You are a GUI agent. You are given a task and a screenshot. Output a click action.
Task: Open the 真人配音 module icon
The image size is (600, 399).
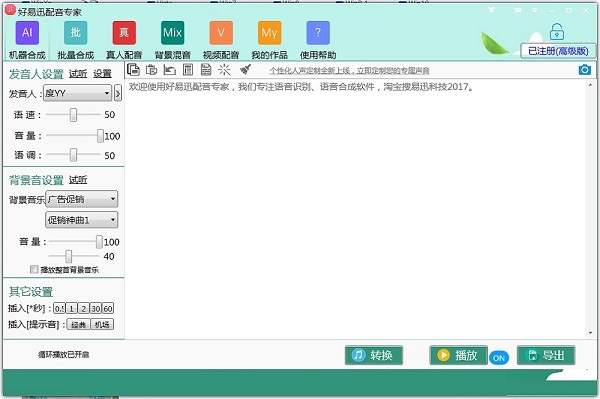point(124,33)
